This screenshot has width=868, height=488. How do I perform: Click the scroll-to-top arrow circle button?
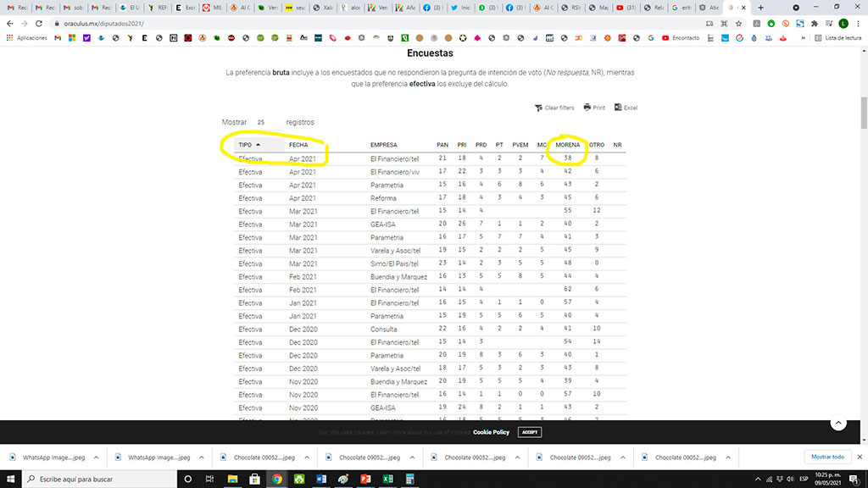[x=838, y=424]
